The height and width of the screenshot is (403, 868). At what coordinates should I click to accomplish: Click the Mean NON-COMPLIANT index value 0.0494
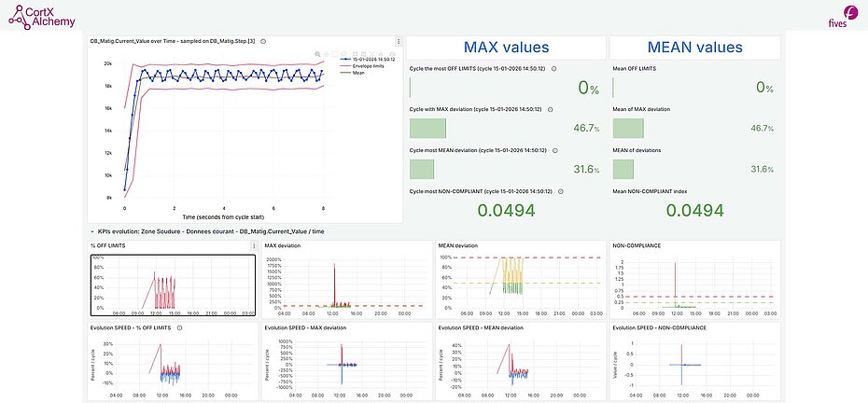693,211
